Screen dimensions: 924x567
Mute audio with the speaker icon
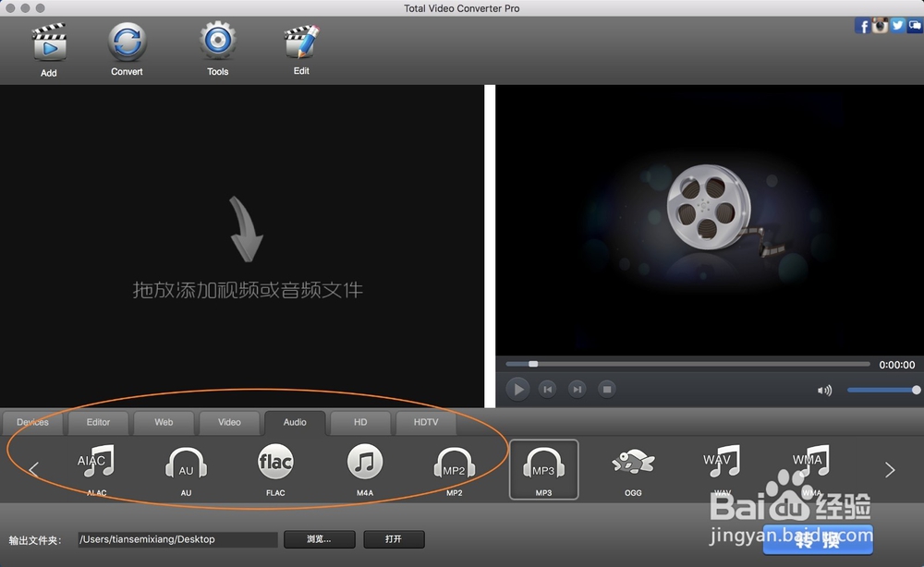(x=824, y=391)
